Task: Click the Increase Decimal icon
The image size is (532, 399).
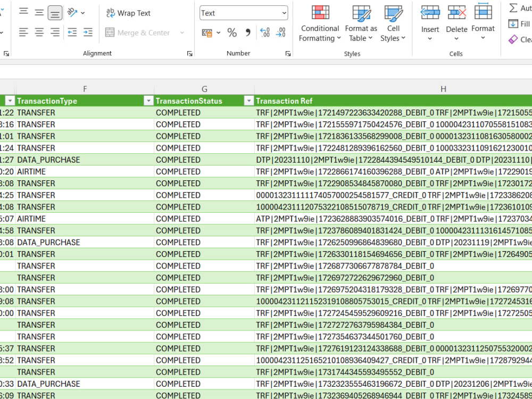Action: 265,32
